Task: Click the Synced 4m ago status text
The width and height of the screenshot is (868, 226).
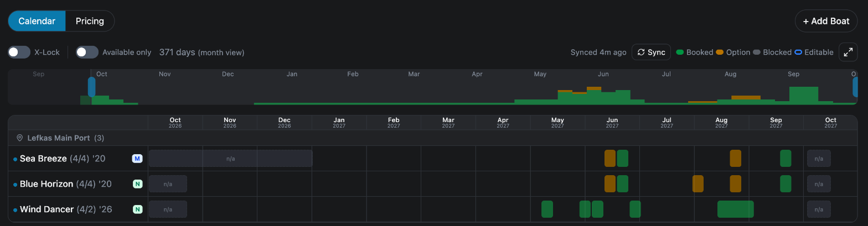Action: point(598,52)
